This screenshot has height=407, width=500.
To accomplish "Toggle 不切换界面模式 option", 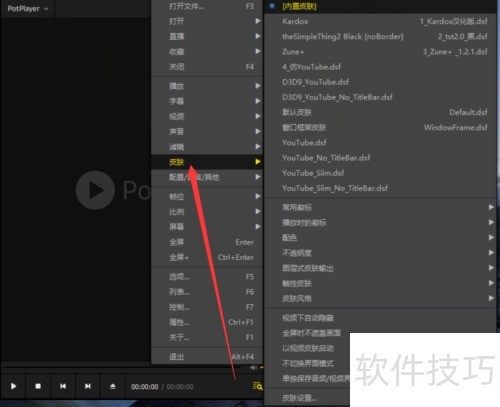I will [307, 363].
